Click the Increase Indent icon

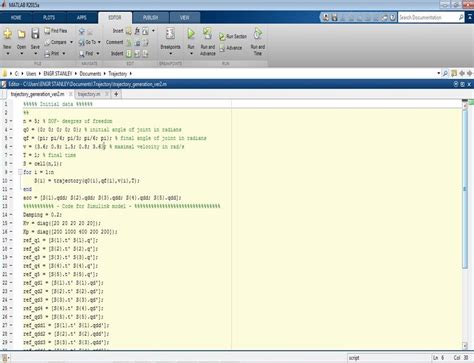137,53
